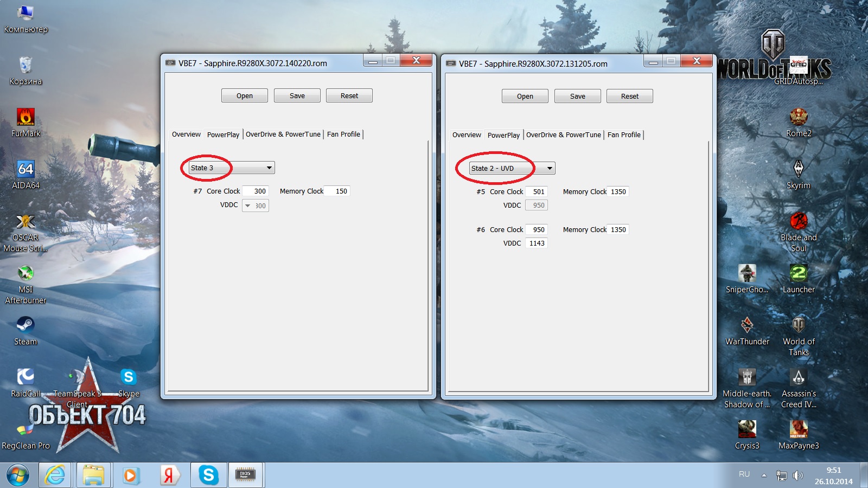Viewport: 868px width, 488px height.
Task: Open the FurMark desktop shortcut
Action: (25, 122)
